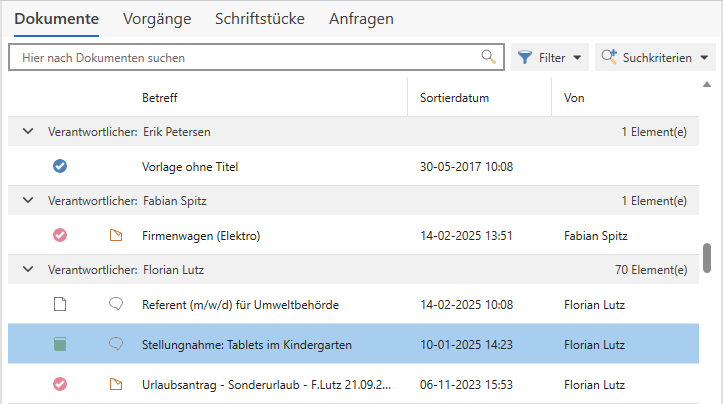Switch to the Schriftstücke tab
723x404 pixels.
pyautogui.click(x=259, y=19)
